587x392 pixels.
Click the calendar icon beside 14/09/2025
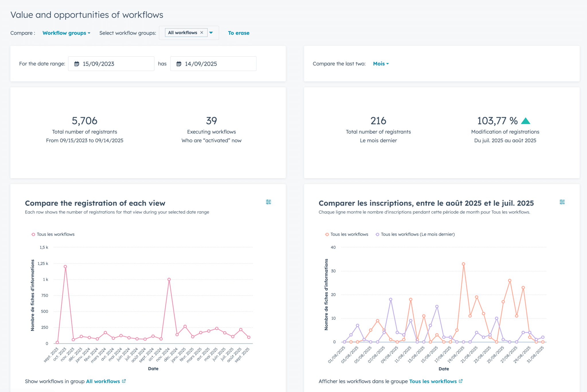[x=179, y=64]
